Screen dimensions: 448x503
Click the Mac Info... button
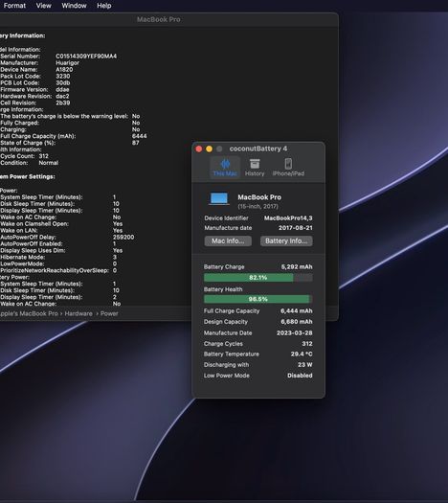(x=228, y=240)
